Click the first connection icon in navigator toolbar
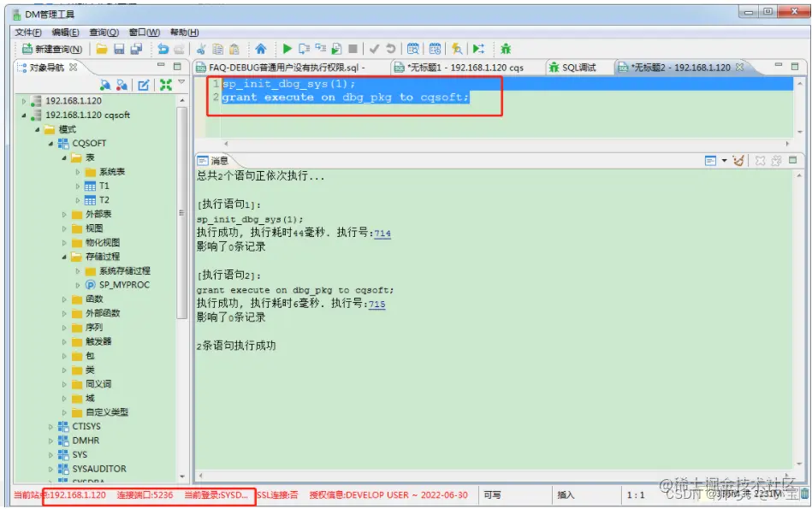 click(x=105, y=85)
